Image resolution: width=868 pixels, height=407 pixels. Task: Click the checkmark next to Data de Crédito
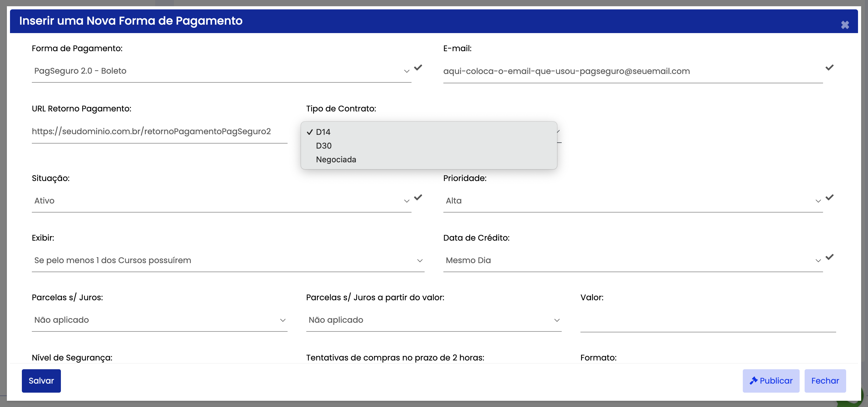829,257
